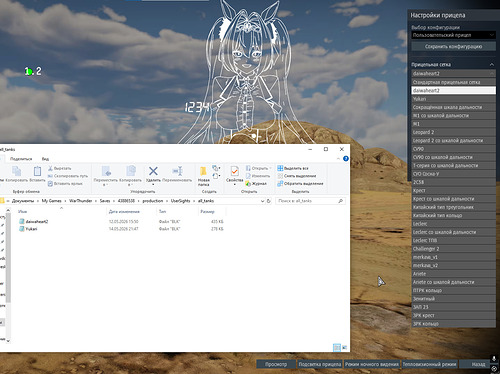Open the Удалить dropdown arrow
Viewport: 500px width, 374px height.
153,184
